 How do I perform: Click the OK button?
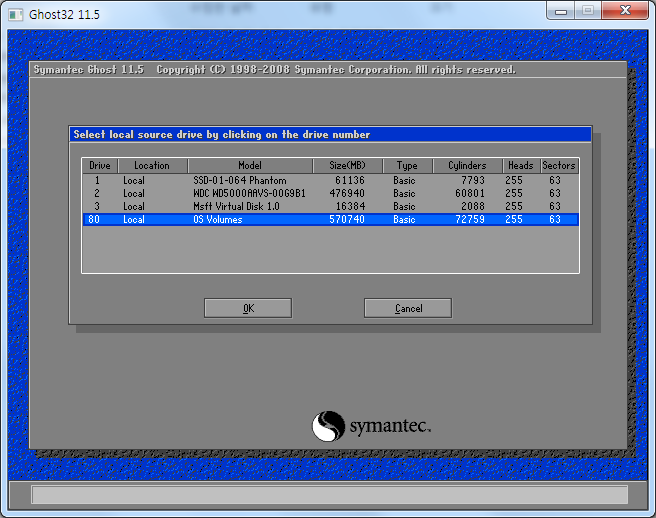248,308
